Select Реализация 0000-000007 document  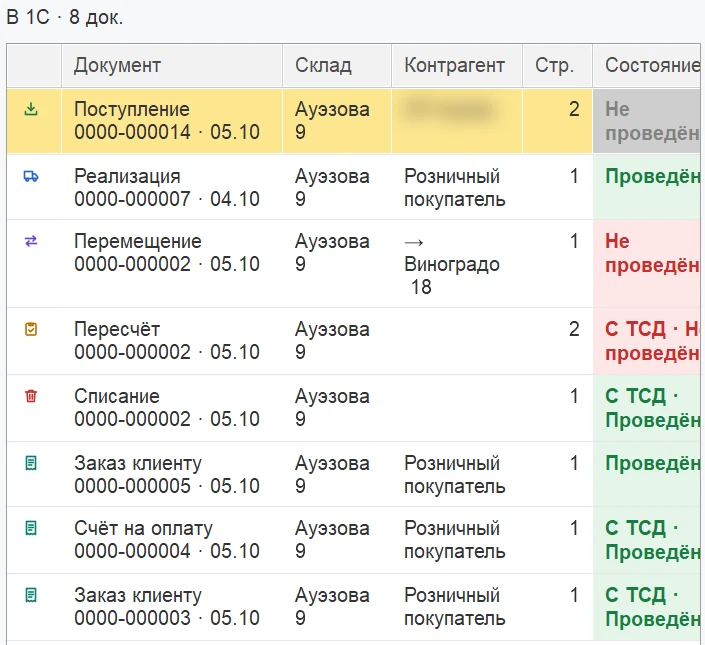coord(167,187)
